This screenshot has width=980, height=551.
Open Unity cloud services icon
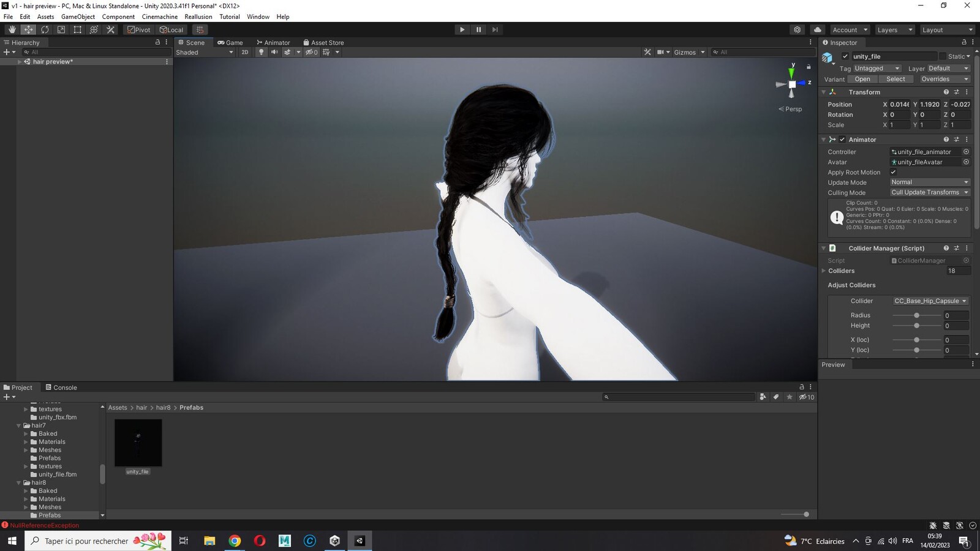click(x=818, y=29)
